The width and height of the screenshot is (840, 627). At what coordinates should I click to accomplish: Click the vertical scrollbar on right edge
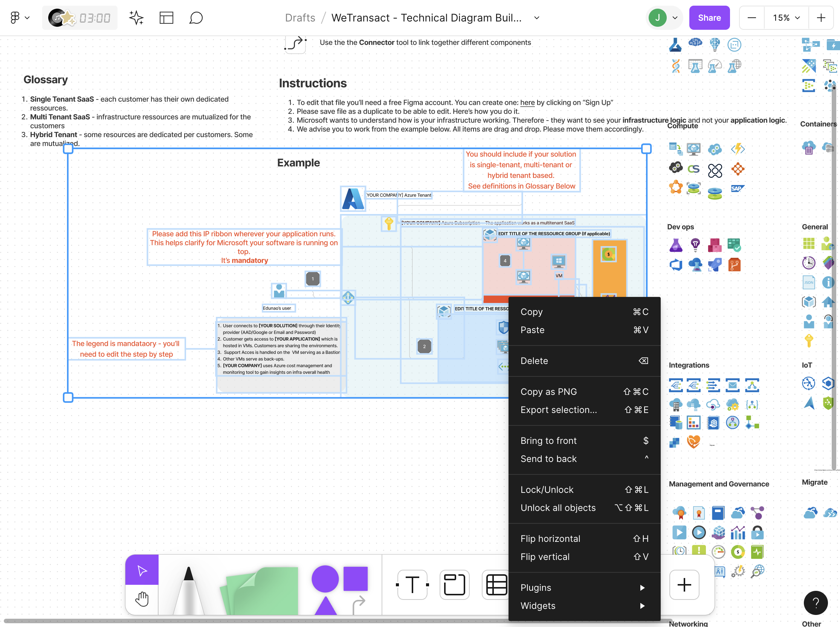tap(834, 277)
